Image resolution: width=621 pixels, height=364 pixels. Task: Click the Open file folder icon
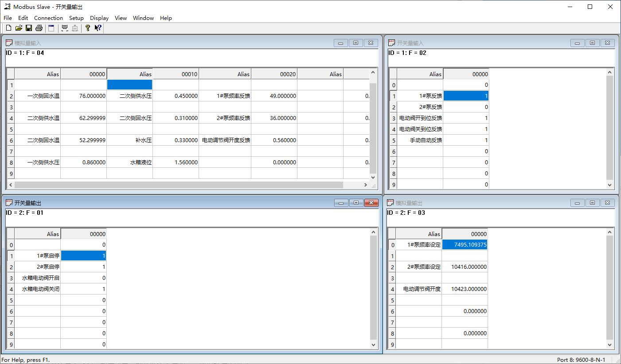19,28
